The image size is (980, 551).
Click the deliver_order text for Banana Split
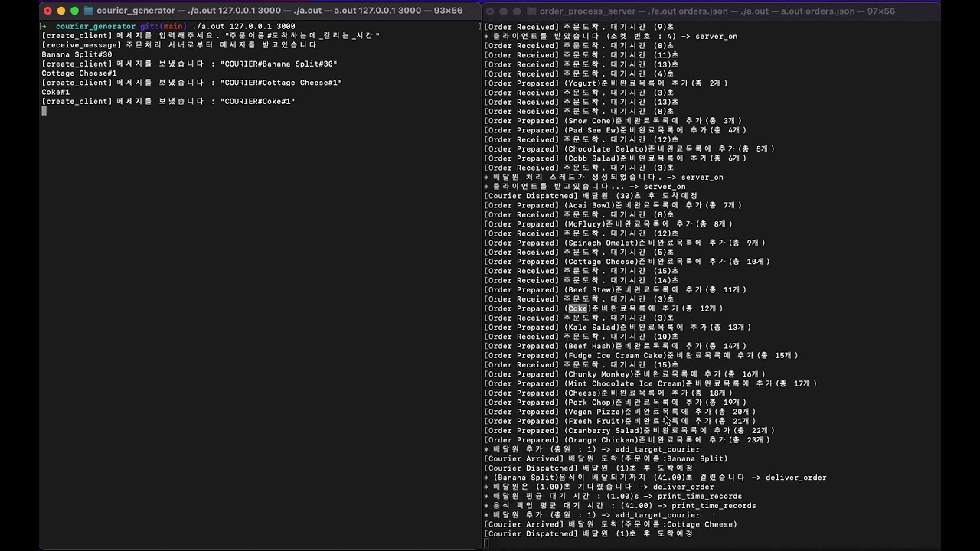click(795, 478)
